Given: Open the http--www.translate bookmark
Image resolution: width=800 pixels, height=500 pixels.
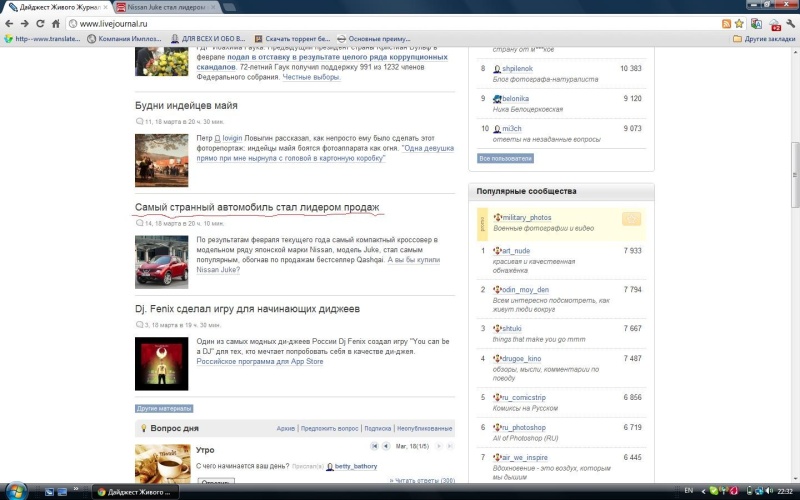Looking at the screenshot, I should [42, 38].
